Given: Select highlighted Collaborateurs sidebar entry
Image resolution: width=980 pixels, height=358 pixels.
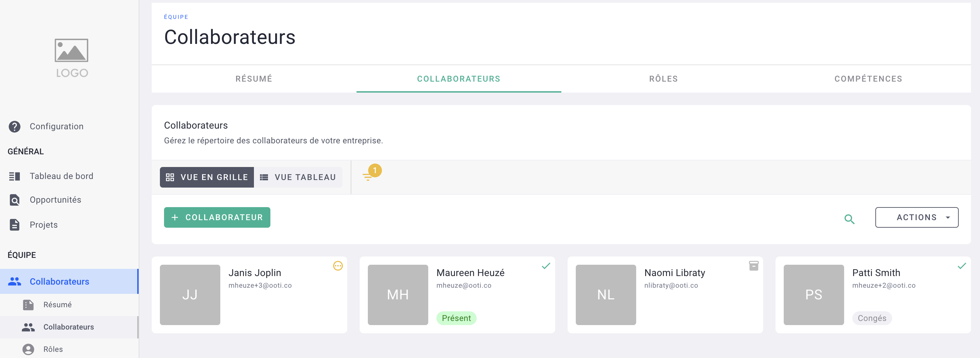Looking at the screenshot, I should tap(69, 282).
